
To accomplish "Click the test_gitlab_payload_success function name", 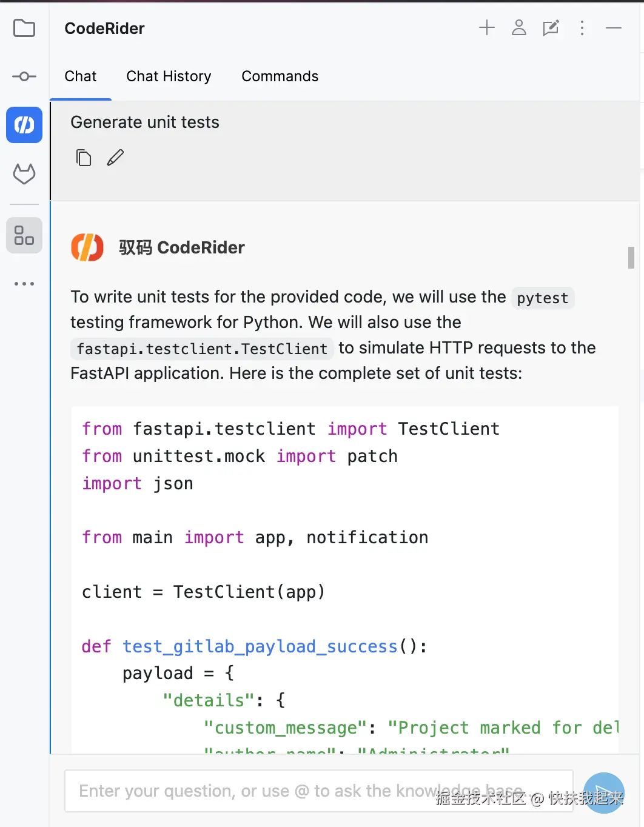I will (260, 646).
